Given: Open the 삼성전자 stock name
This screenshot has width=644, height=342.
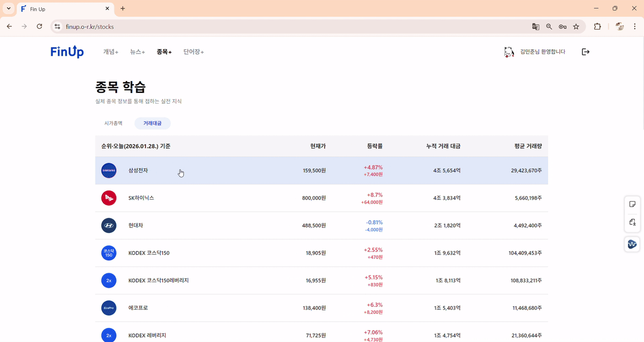Looking at the screenshot, I should point(138,170).
